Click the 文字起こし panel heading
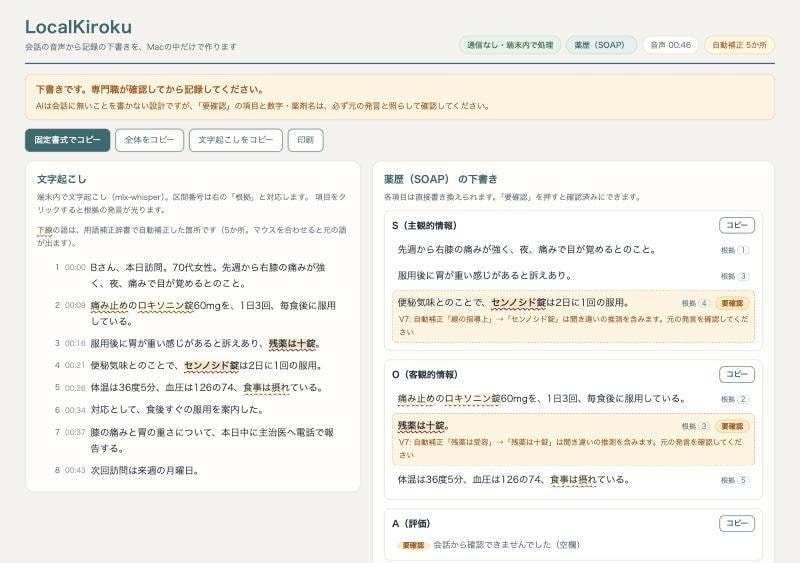The height and width of the screenshot is (563, 800). tap(62, 179)
